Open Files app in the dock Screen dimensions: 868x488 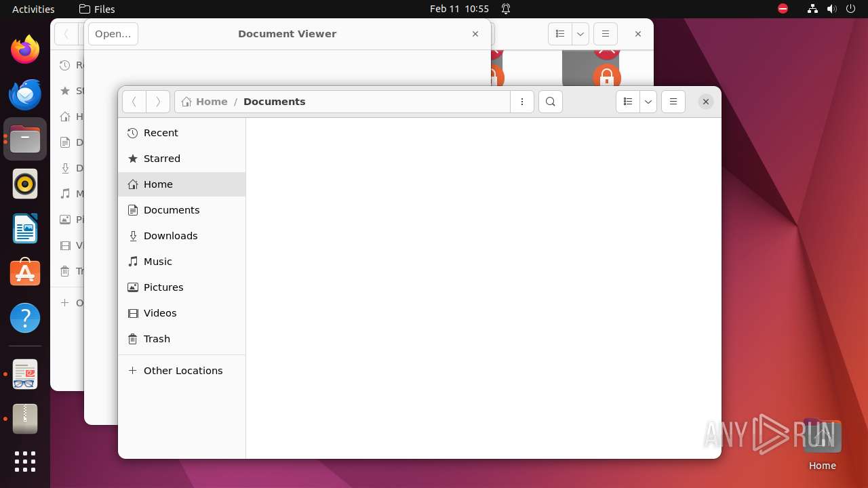(25, 139)
